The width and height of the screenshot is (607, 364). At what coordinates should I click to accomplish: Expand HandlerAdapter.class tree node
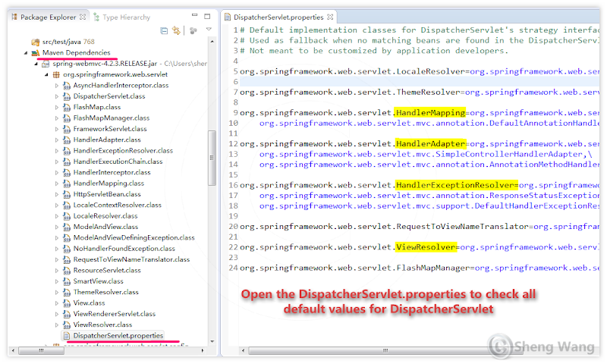[x=56, y=140]
